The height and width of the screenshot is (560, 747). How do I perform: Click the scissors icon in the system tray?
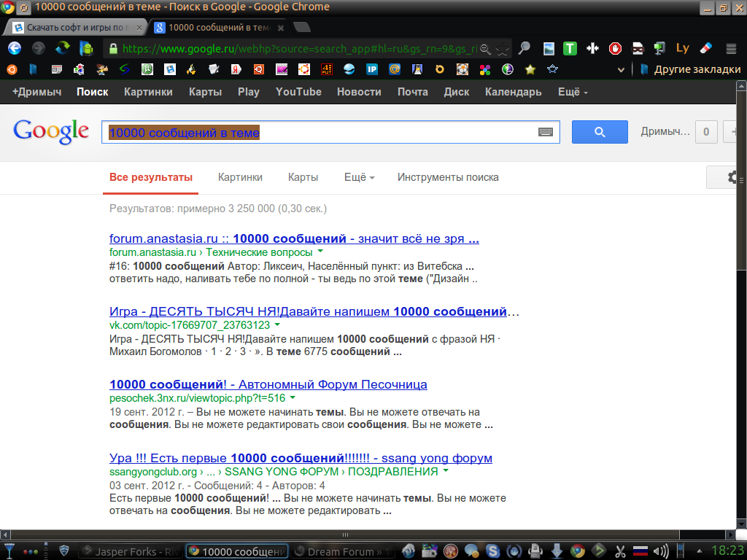pos(620,551)
